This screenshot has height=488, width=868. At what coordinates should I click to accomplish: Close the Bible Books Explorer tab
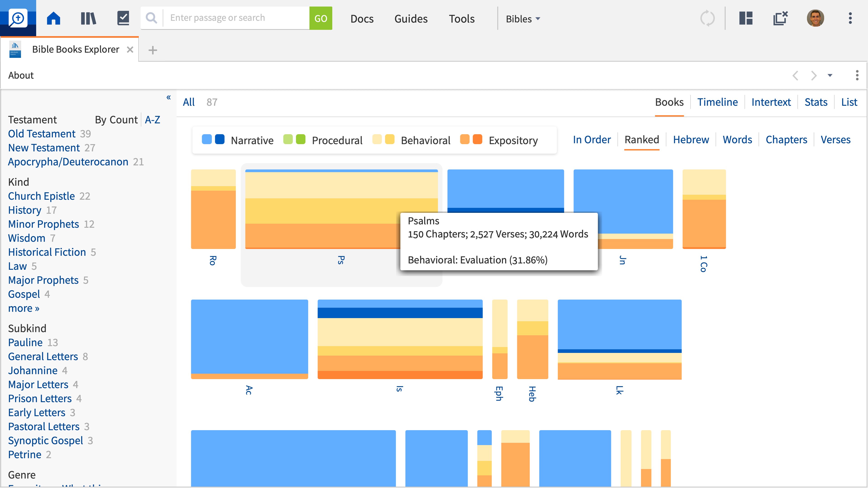tap(130, 49)
